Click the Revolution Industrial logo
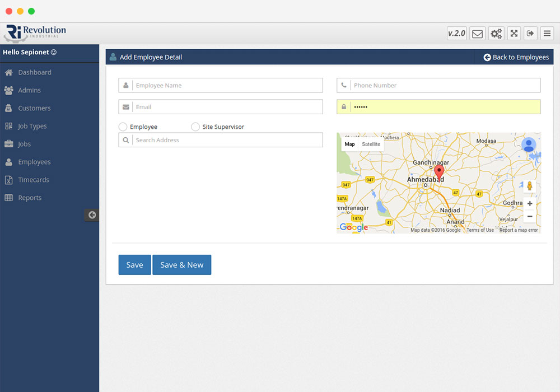Screen dimensions: 560x392 pyautogui.click(x=36, y=32)
